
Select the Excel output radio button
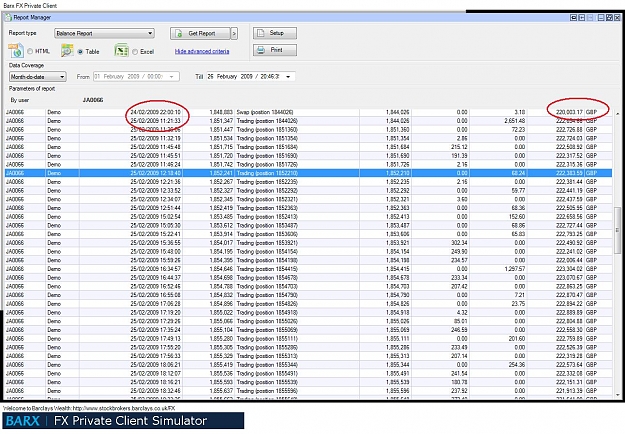(135, 52)
